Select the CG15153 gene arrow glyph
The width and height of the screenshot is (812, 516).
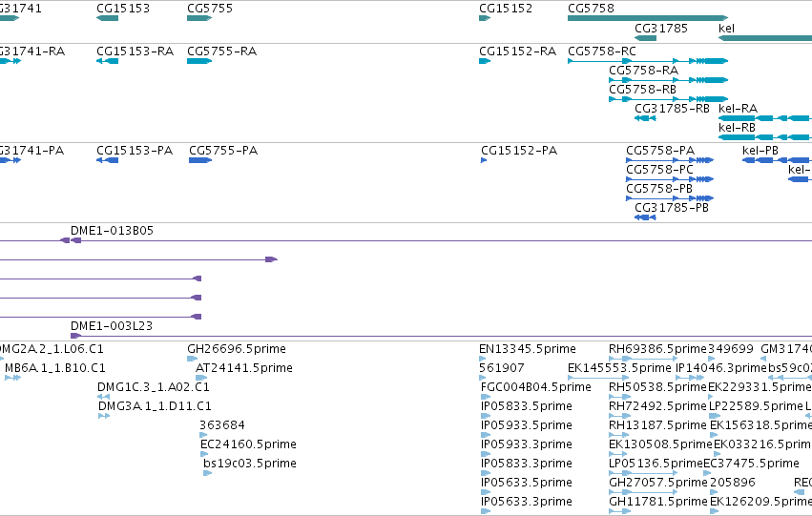107,18
